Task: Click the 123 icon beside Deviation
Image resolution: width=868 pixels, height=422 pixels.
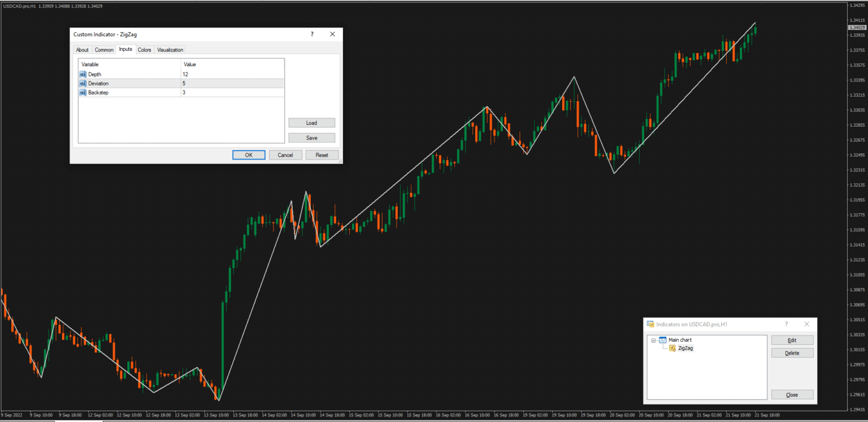Action: (x=82, y=83)
